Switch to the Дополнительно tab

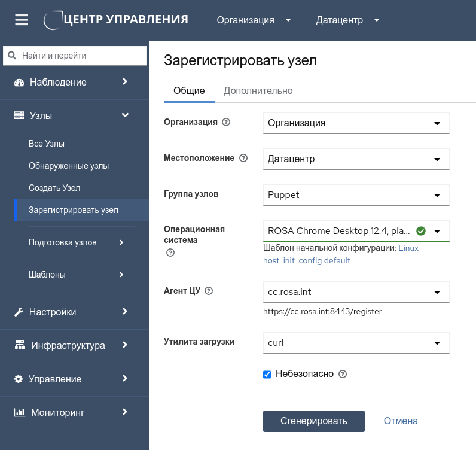click(x=258, y=91)
